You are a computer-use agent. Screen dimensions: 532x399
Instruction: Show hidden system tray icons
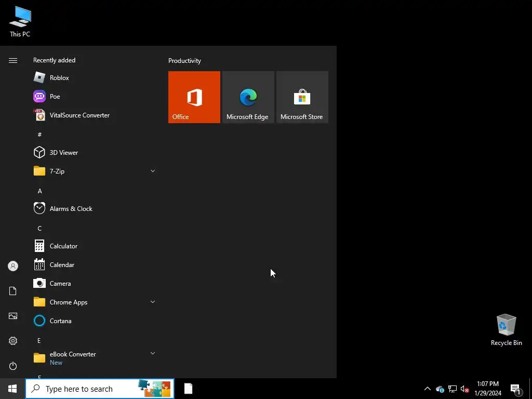point(428,389)
